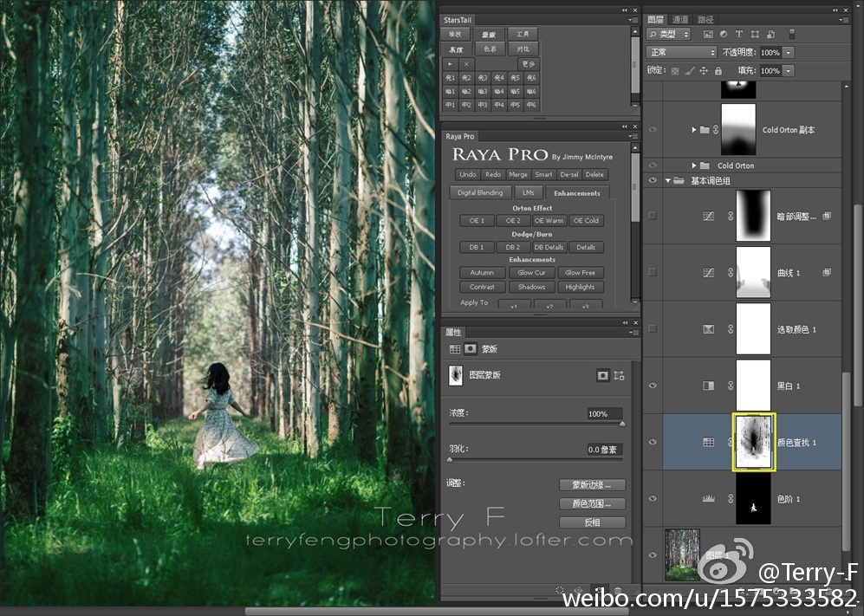The image size is (864, 616).
Task: Filter layers by type (T) icon
Action: tap(739, 34)
